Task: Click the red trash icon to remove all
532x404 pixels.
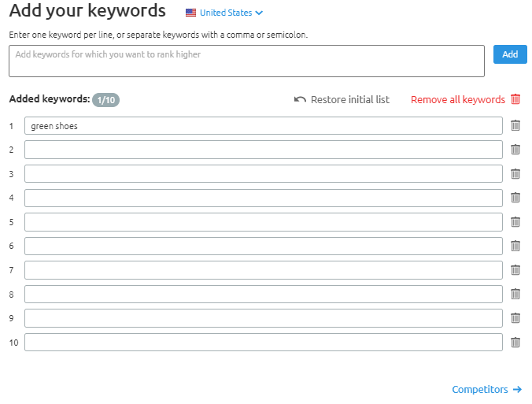Action: pyautogui.click(x=515, y=99)
